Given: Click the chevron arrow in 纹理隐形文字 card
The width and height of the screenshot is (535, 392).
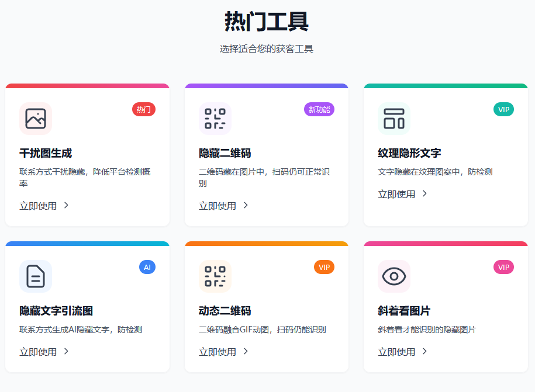Looking at the screenshot, I should 424,193.
